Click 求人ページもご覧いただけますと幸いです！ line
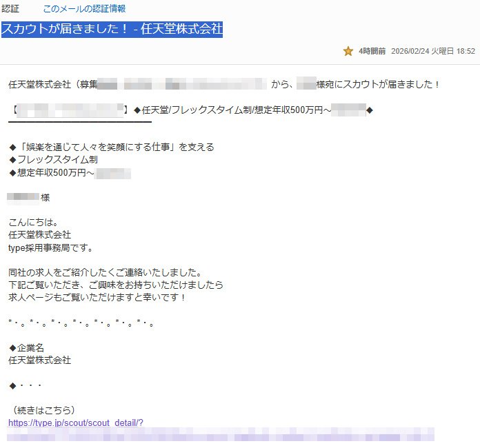 97,298
